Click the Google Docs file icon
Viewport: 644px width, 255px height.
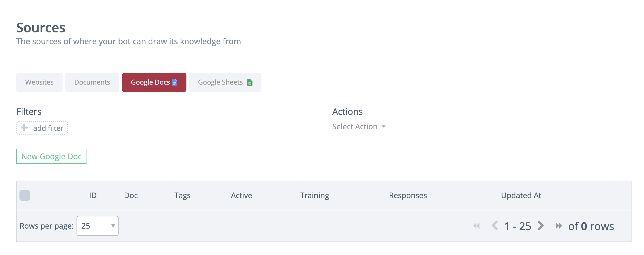pos(175,82)
